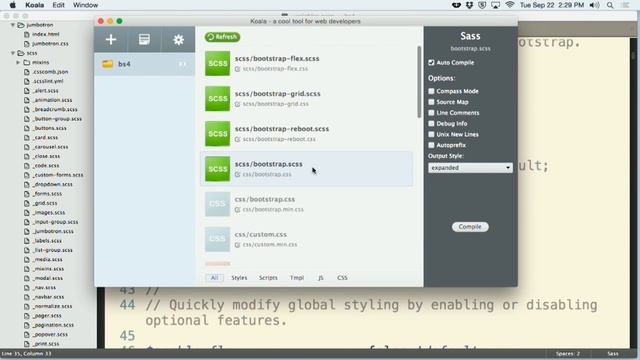The width and height of the screenshot is (640, 360).
Task: Open _jumbotron.scss in editor sidebar
Action: click(x=53, y=231)
